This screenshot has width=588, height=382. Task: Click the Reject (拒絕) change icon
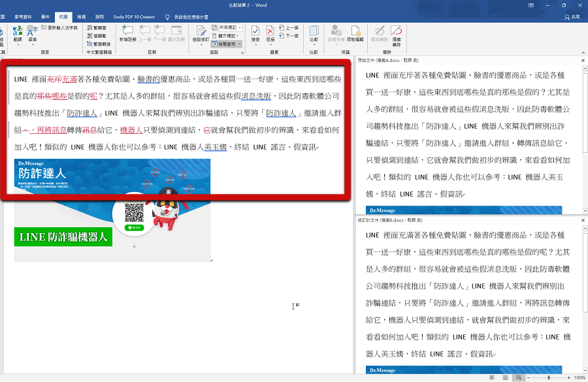tap(270, 32)
